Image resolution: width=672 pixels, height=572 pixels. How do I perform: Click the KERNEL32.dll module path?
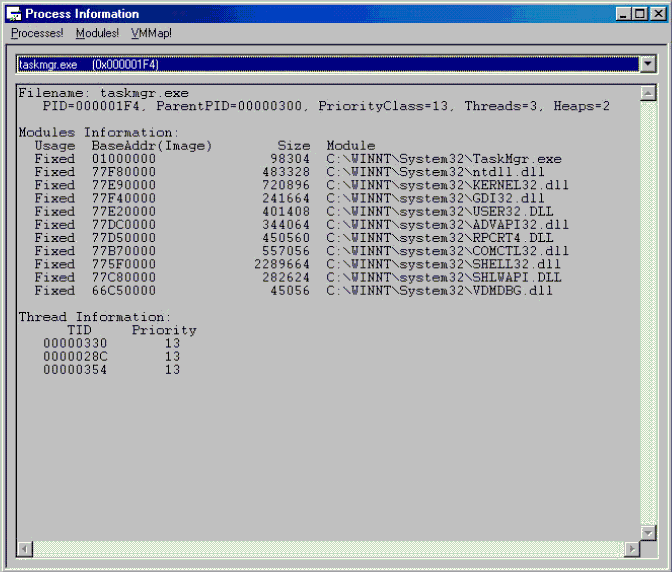coord(447,185)
